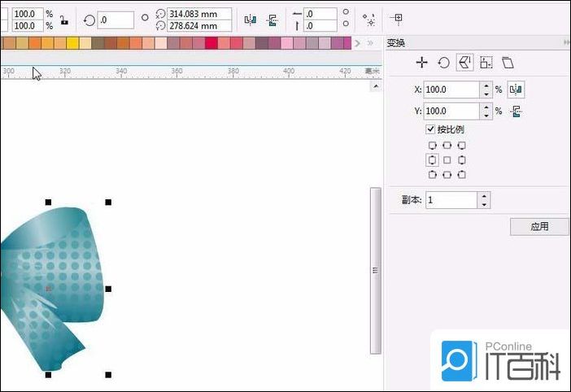Click horizontal mirror button in docker

tap(515, 89)
